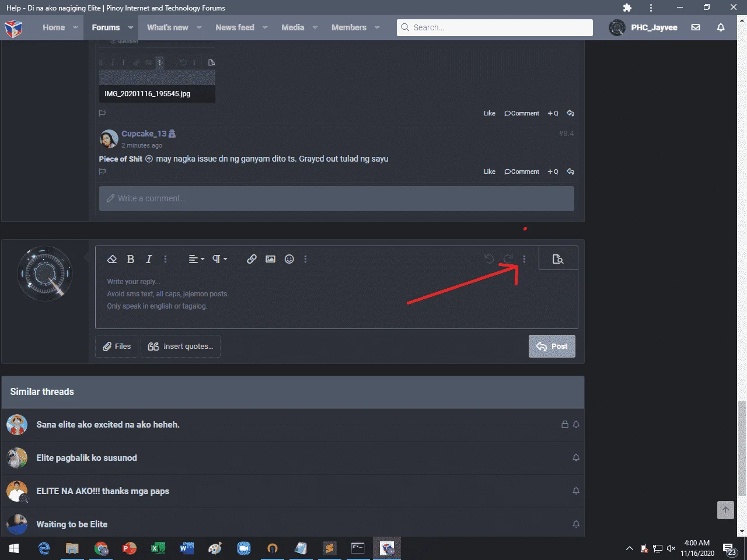Expand the Home dropdown arrow

[75, 27]
